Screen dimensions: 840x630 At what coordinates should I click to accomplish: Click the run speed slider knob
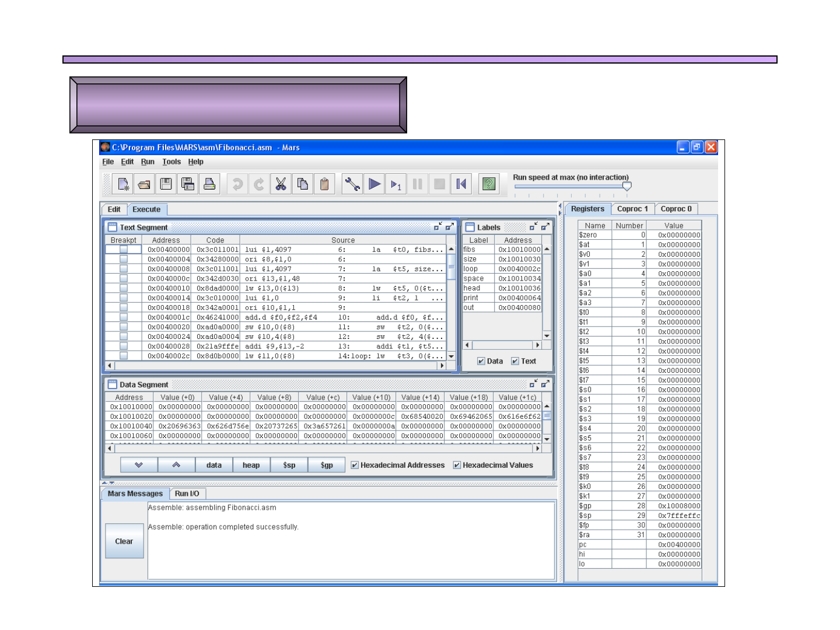point(627,186)
